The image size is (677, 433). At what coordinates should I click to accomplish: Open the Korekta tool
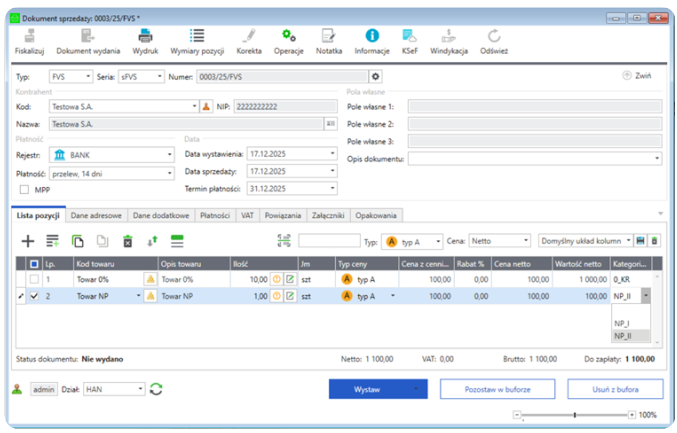[249, 37]
